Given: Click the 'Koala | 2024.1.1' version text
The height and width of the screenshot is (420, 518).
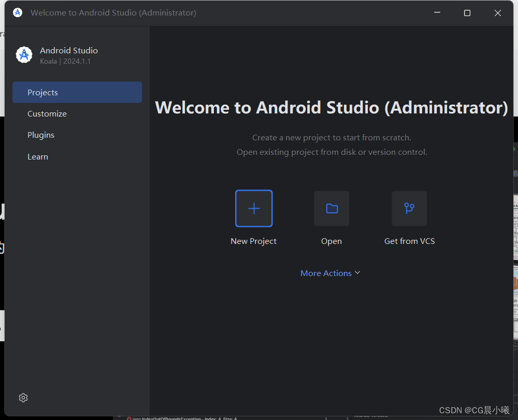Looking at the screenshot, I should [x=65, y=61].
